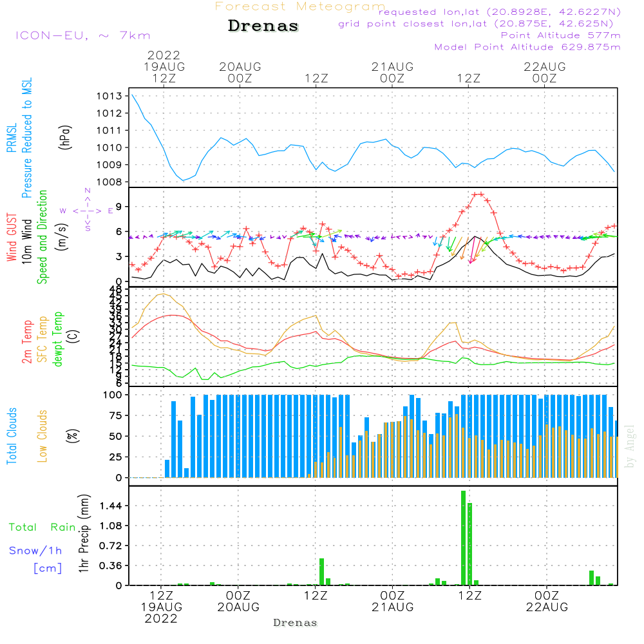Click the '1hr Precip (mm)' axis label
This screenshot has height=644, width=644.
pos(84,533)
